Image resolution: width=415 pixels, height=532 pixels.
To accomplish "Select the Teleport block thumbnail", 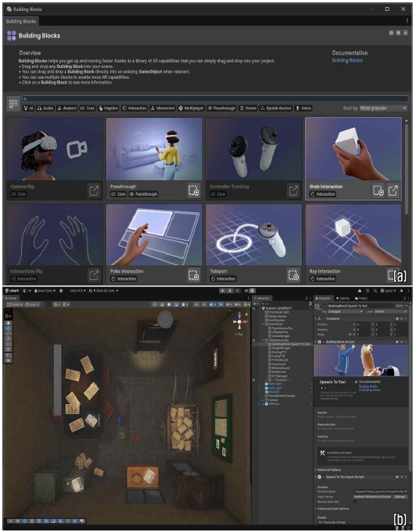I will coord(254,235).
